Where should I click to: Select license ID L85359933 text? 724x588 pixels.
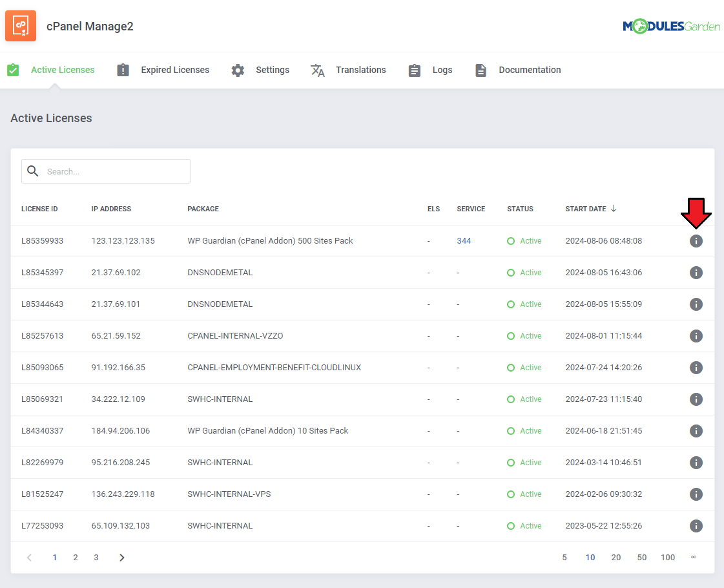pos(42,240)
